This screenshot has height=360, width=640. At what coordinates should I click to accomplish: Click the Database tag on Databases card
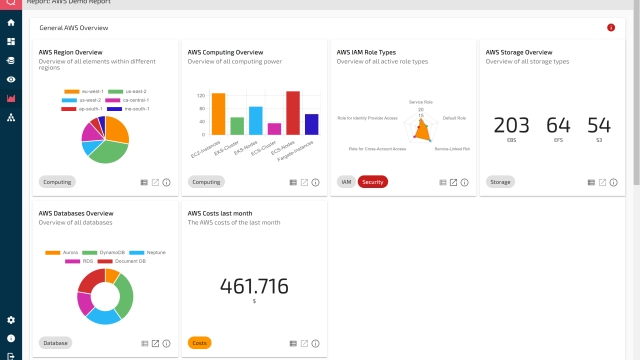[56, 343]
